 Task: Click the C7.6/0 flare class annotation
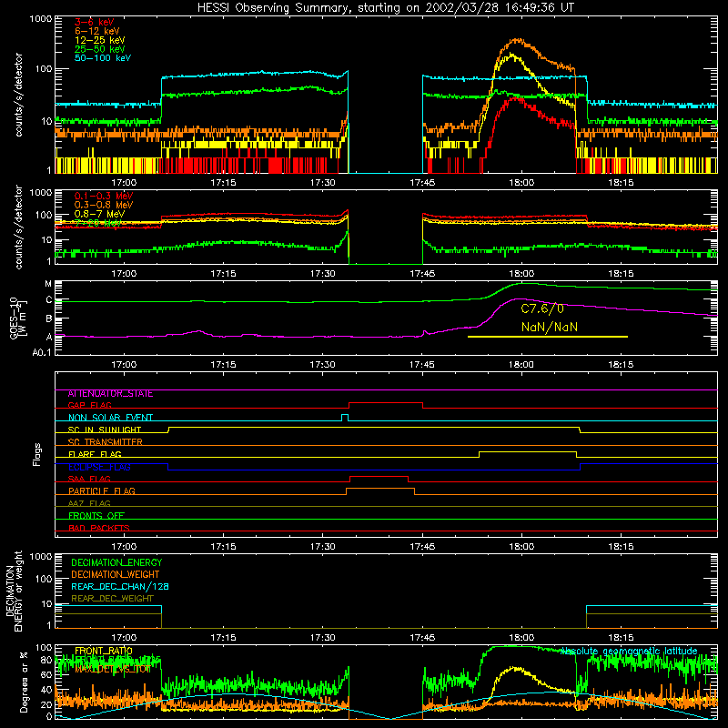point(542,308)
